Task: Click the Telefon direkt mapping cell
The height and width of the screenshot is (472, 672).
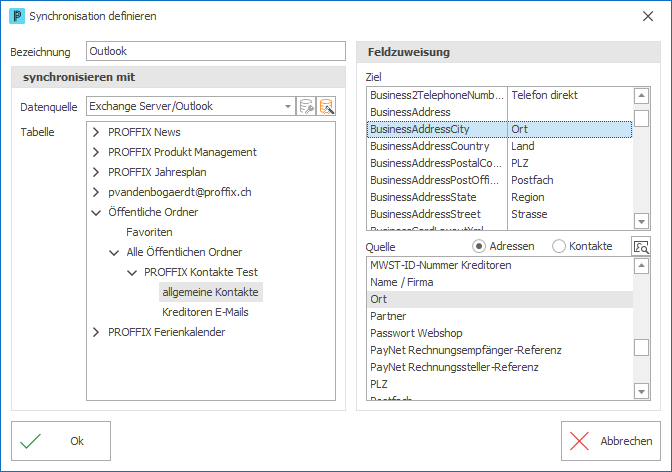Action: point(570,95)
